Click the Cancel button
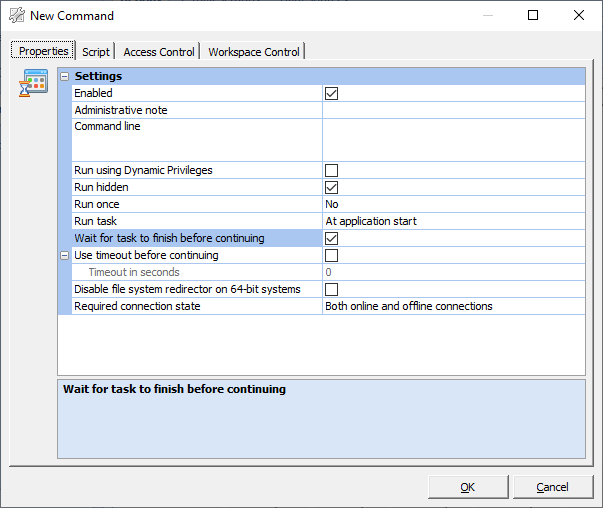This screenshot has width=603, height=508. click(x=552, y=487)
